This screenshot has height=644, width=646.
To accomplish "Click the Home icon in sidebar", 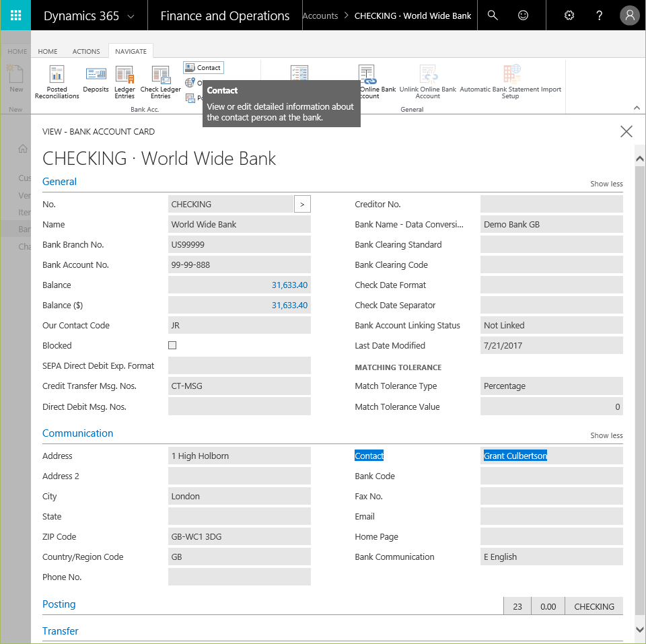I will [x=23, y=149].
